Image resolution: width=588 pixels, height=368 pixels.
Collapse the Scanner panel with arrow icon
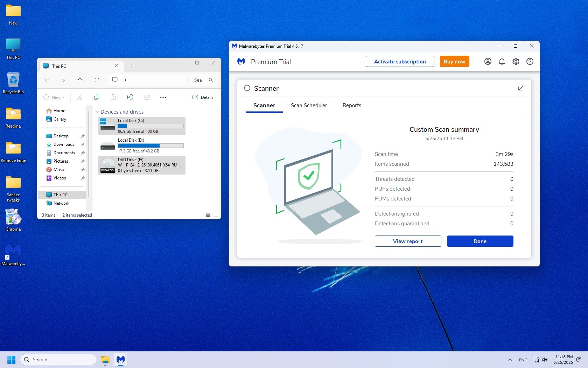pos(520,88)
